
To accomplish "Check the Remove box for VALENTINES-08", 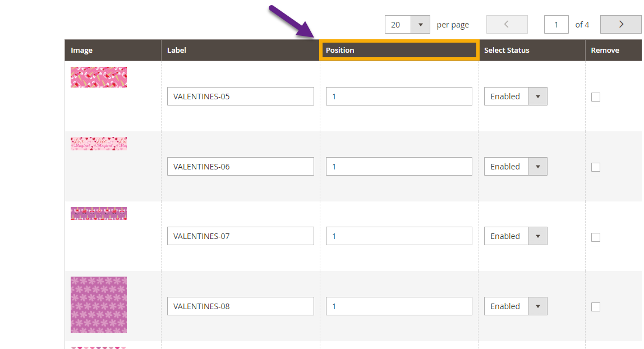I will click(x=596, y=306).
